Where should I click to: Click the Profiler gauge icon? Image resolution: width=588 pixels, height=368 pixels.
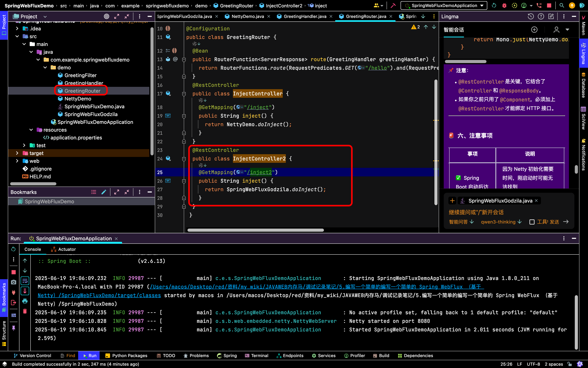pos(524,5)
